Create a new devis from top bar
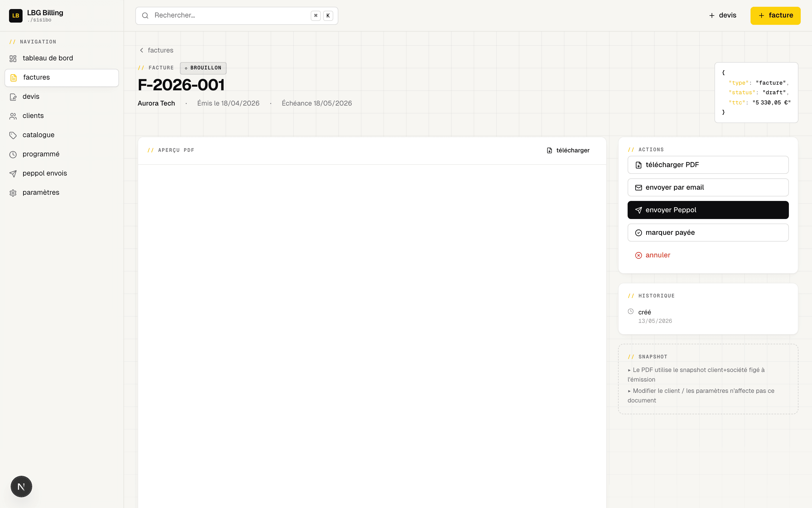This screenshot has height=508, width=812. [x=722, y=16]
